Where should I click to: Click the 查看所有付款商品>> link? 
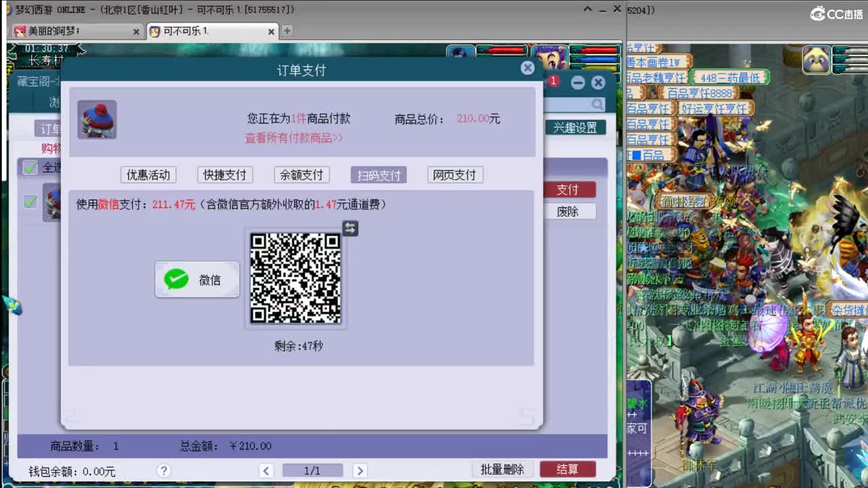coord(294,138)
